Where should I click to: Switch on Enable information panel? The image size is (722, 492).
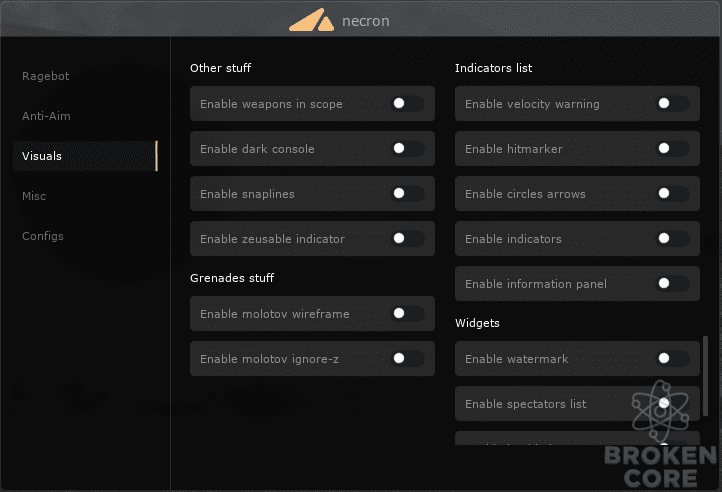[672, 284]
